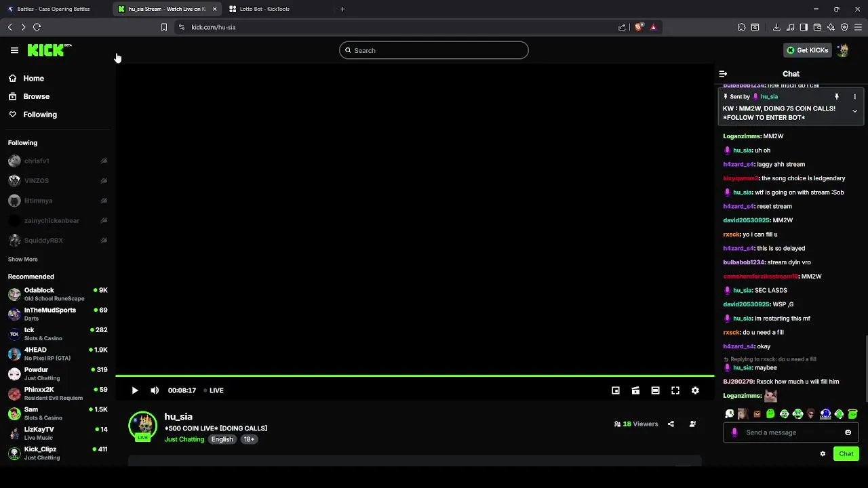Open the Brave Rewards triangle icon
Screen dimensions: 868x488
coord(653,27)
